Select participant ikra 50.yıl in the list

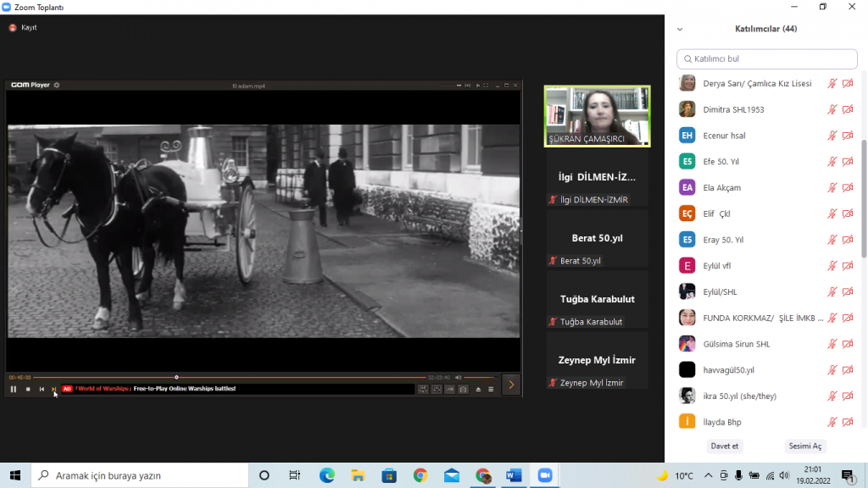pos(739,396)
